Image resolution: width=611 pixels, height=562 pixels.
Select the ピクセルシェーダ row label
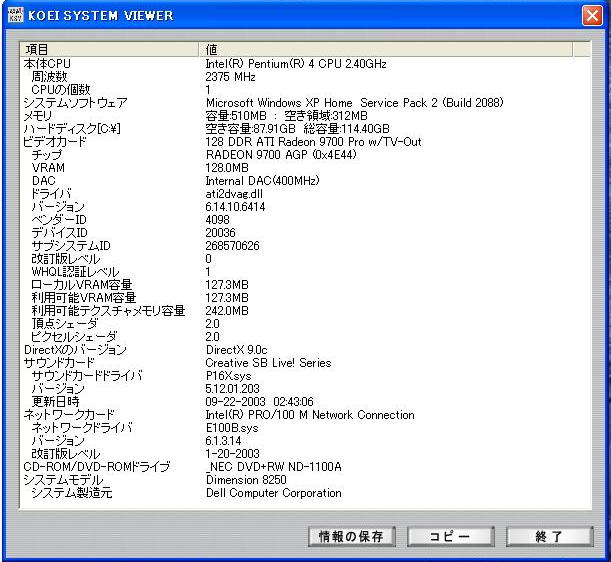pos(74,337)
